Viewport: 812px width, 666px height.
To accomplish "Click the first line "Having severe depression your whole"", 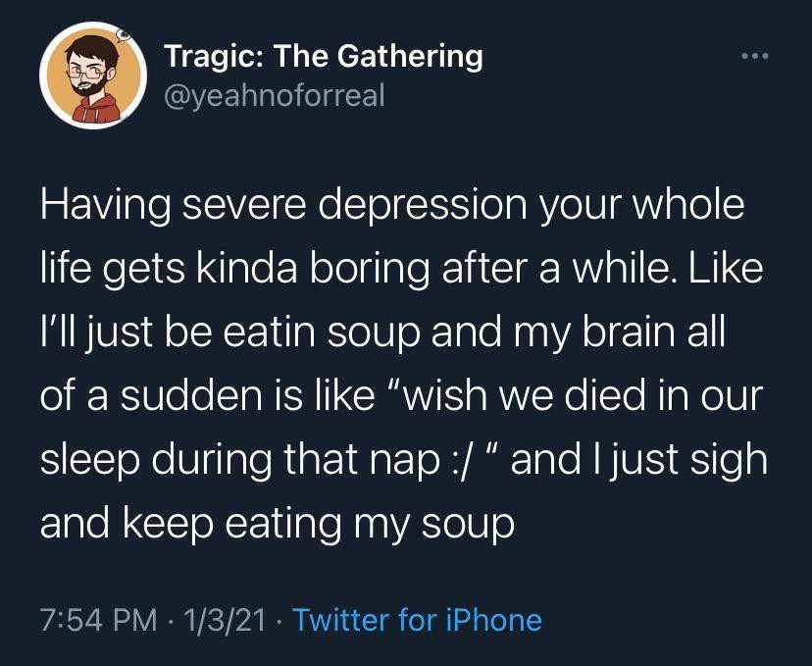I will click(x=392, y=206).
